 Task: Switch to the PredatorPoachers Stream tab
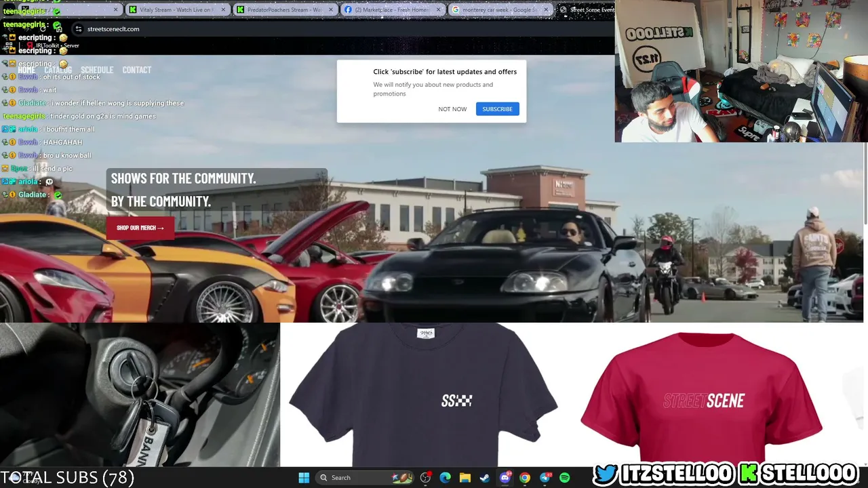point(285,9)
